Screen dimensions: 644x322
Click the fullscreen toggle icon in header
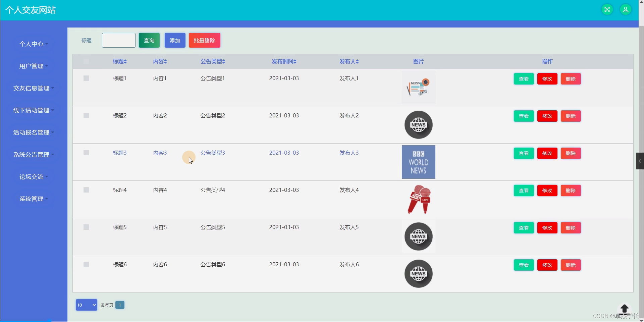pos(607,9)
